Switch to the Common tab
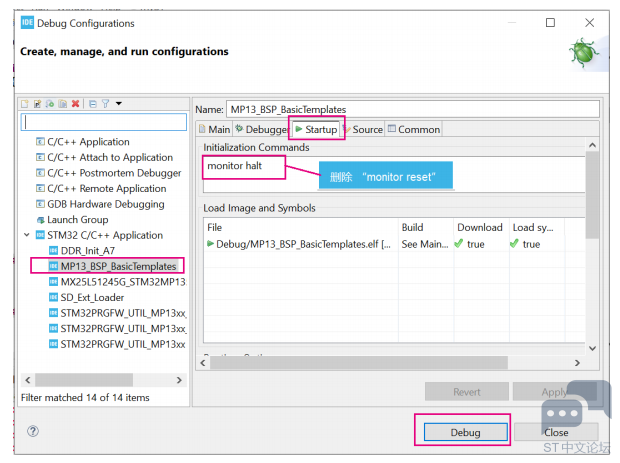 (414, 129)
